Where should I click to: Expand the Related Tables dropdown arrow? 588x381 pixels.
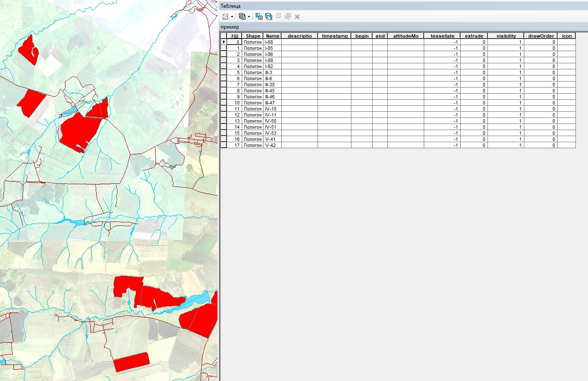click(x=249, y=16)
